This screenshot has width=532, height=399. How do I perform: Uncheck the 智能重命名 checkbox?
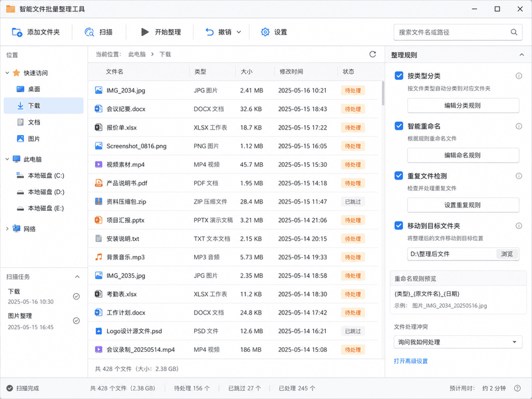pyautogui.click(x=399, y=126)
